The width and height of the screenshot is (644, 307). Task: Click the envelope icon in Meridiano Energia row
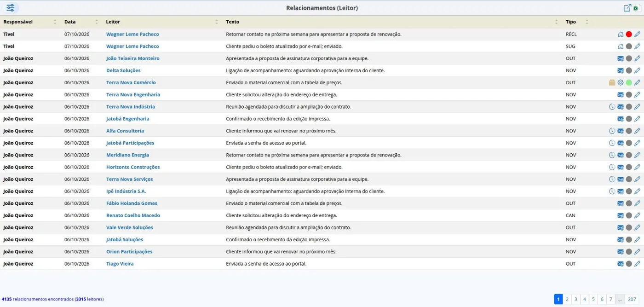pyautogui.click(x=621, y=155)
